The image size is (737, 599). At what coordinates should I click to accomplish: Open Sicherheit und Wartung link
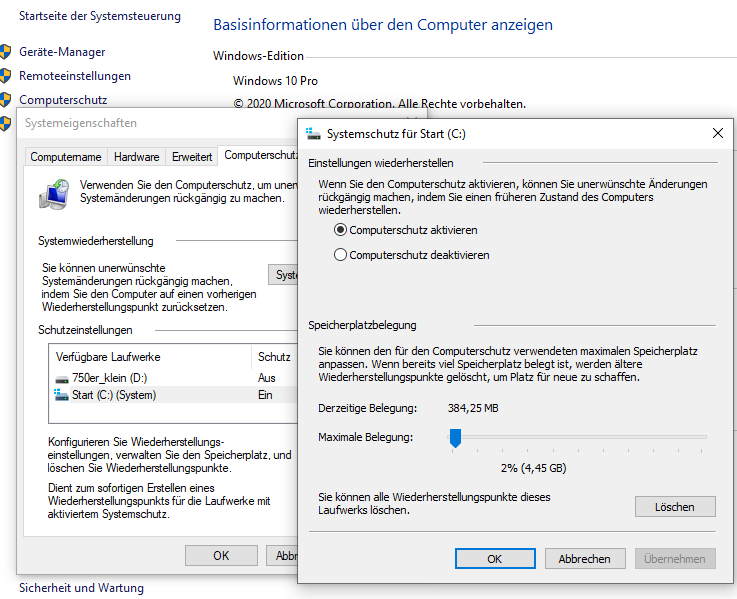coord(81,588)
